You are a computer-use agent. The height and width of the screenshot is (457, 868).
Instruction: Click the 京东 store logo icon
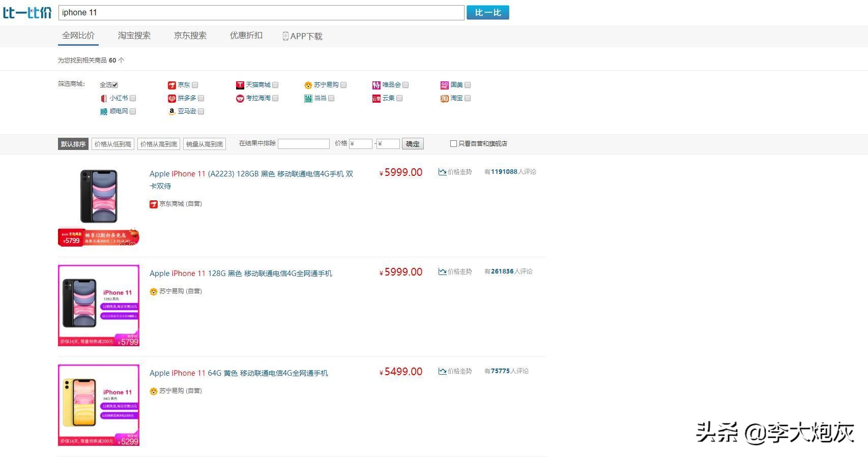coord(172,85)
